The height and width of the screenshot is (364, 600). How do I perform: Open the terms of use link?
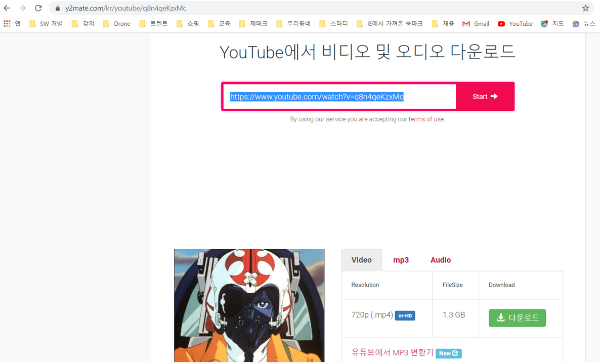click(x=426, y=119)
